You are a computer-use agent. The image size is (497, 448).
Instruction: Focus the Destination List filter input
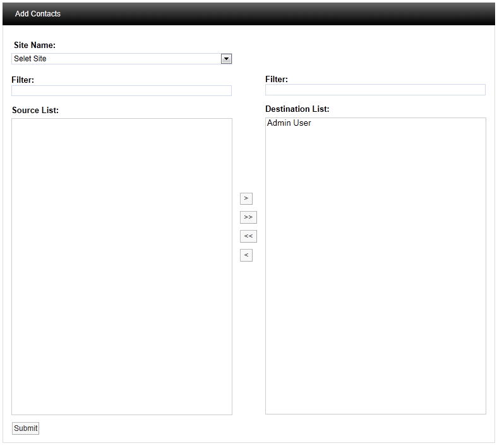pyautogui.click(x=375, y=90)
